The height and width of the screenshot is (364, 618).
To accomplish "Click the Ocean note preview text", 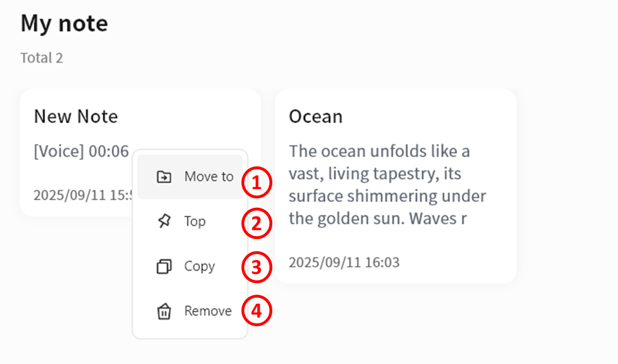I will pos(387,185).
